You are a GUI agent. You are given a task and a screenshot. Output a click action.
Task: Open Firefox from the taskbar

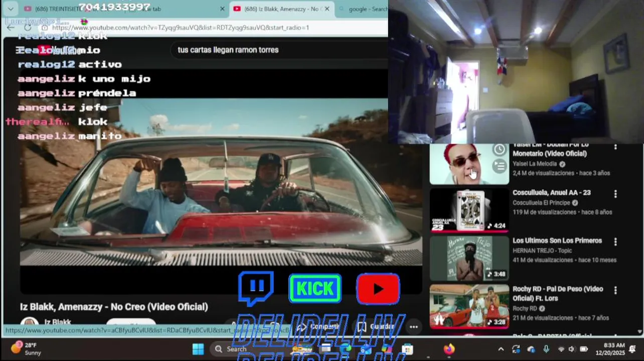point(448,349)
